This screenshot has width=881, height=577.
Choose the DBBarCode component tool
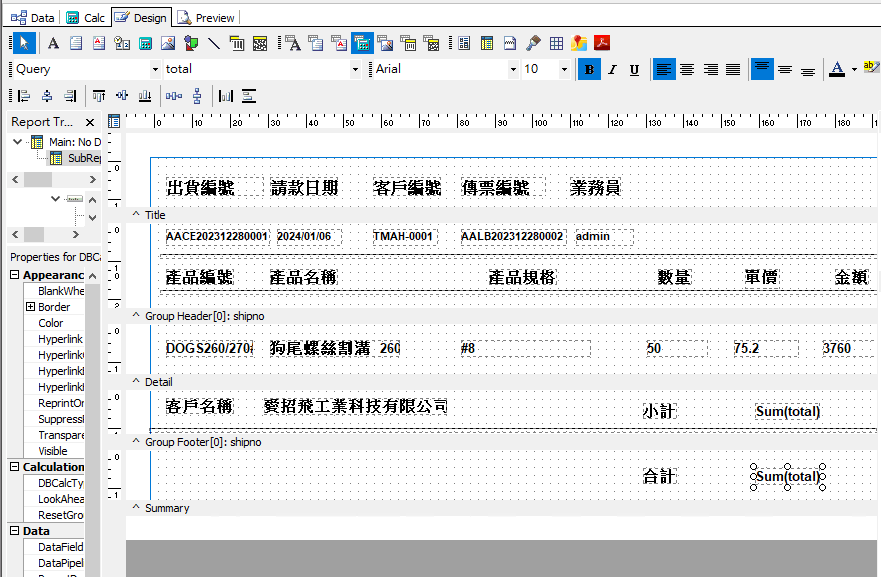pyautogui.click(x=408, y=43)
